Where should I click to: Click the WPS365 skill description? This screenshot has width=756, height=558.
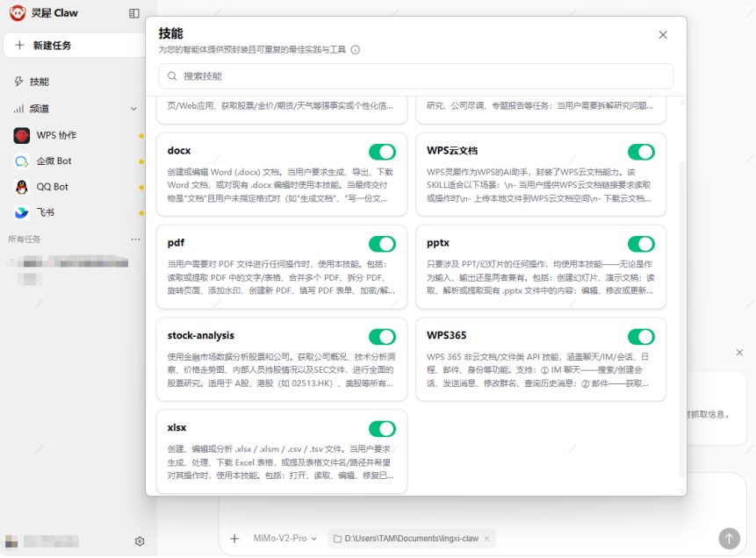[x=538, y=370]
